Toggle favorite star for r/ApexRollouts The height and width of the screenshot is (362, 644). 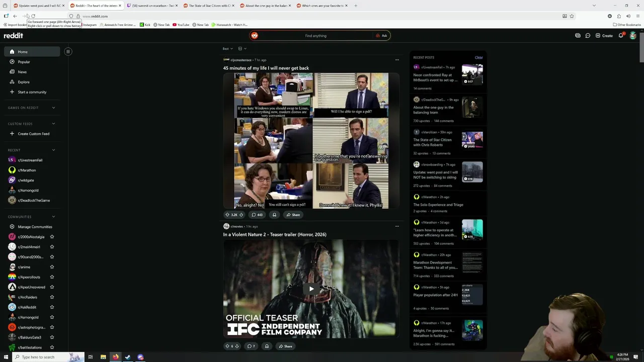click(52, 277)
